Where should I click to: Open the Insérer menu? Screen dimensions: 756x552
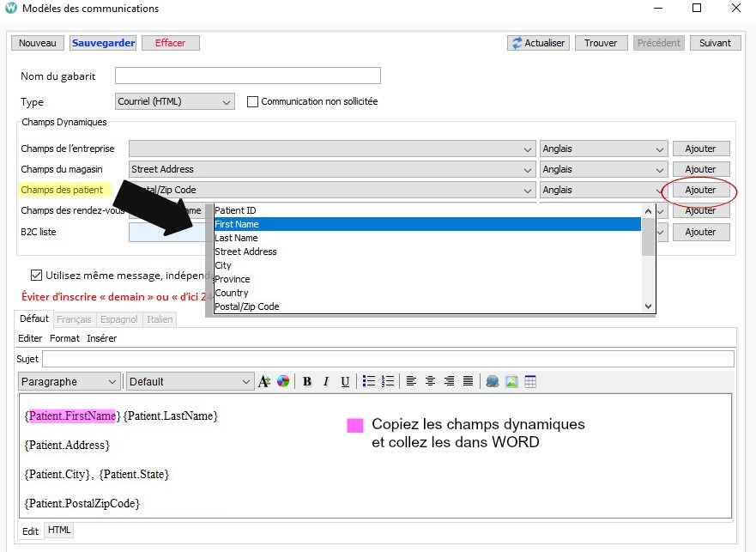(x=101, y=338)
